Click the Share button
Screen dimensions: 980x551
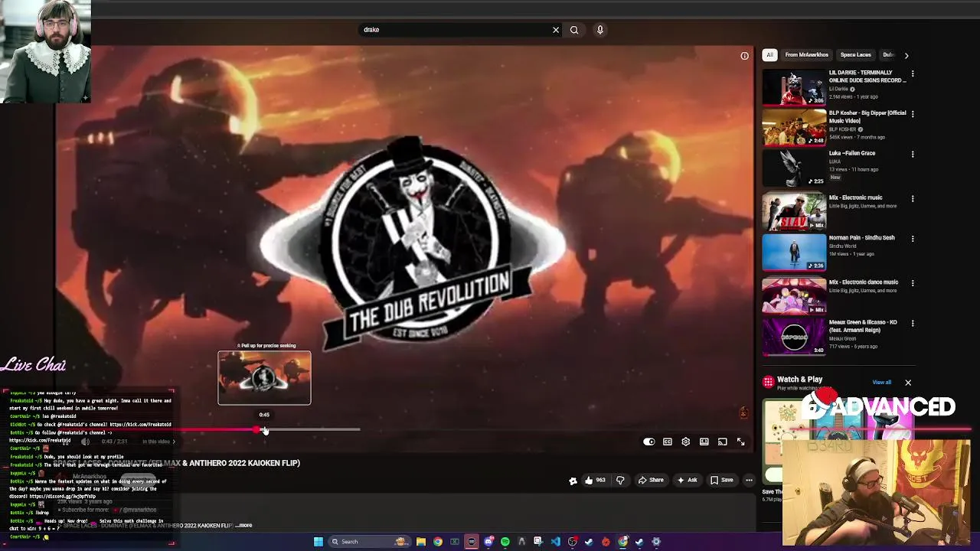(651, 481)
